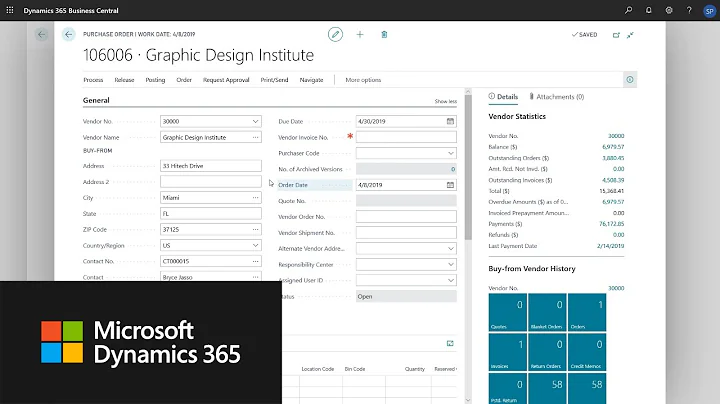Switch to the Details FactBox tab
720x404 pixels.
503,96
